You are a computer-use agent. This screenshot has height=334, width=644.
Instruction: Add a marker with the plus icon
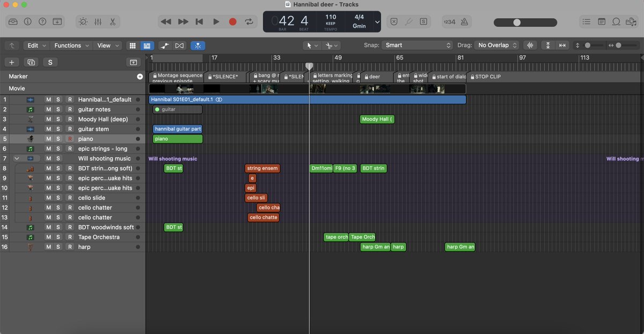[140, 77]
